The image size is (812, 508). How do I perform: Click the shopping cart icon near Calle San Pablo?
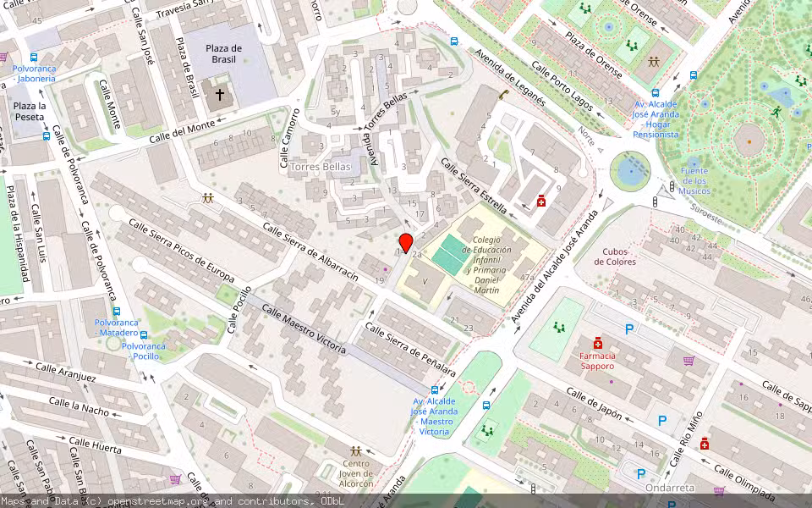tap(175, 479)
